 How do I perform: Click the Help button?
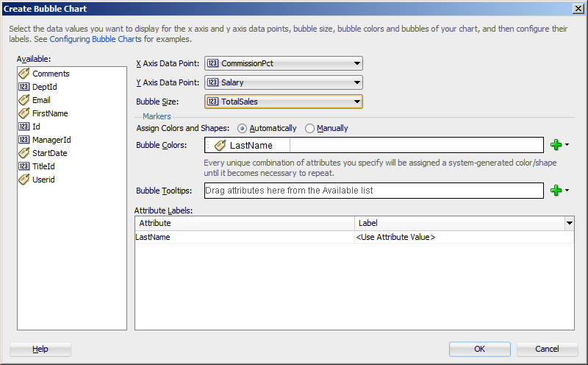[x=40, y=349]
